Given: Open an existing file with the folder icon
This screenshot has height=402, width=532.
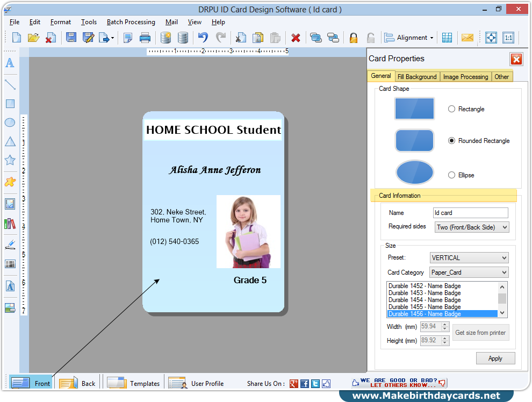Looking at the screenshot, I should (33, 38).
